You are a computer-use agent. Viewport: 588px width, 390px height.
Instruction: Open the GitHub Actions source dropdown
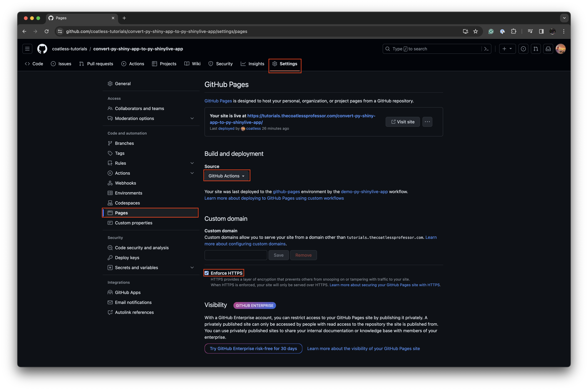(226, 176)
